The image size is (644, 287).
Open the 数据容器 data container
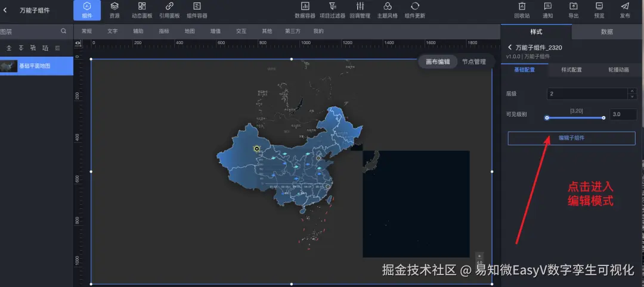[x=305, y=10]
